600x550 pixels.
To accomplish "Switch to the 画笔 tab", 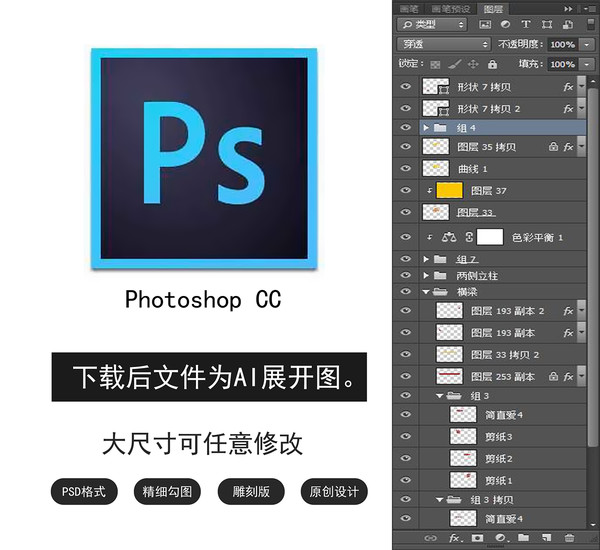I will [x=409, y=9].
